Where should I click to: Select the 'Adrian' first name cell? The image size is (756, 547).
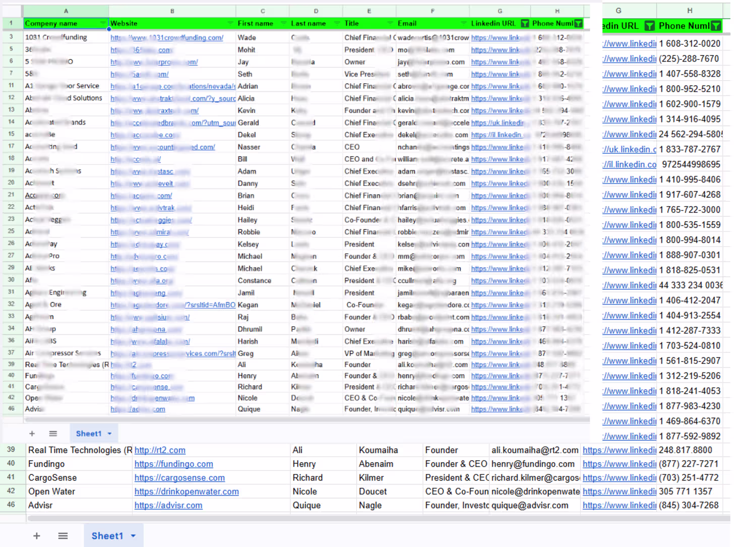(x=263, y=86)
